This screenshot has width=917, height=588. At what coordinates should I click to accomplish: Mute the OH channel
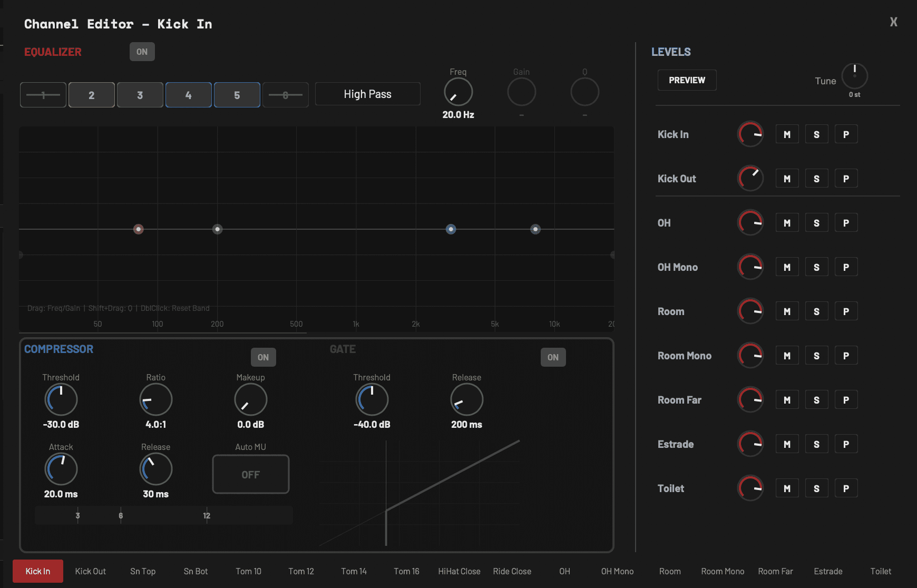(x=787, y=223)
